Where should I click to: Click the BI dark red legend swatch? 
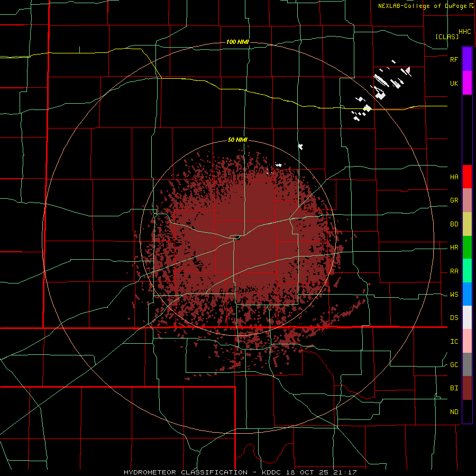467,388
